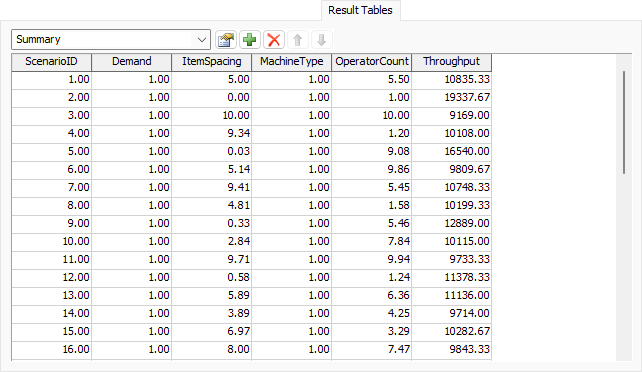
Task: Select Throughput cell 9809.67
Action: 452,169
